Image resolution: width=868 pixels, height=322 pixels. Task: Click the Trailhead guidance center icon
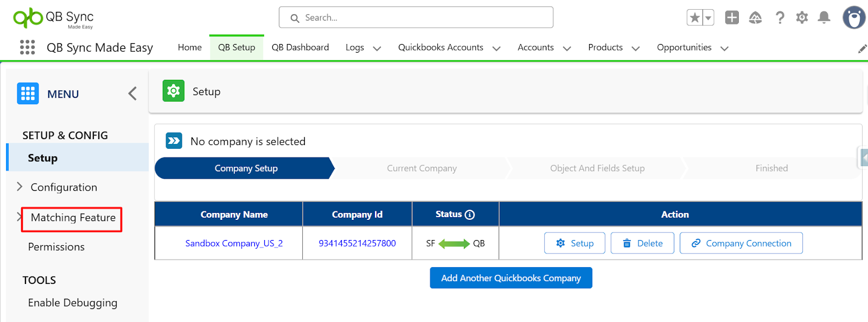[755, 18]
